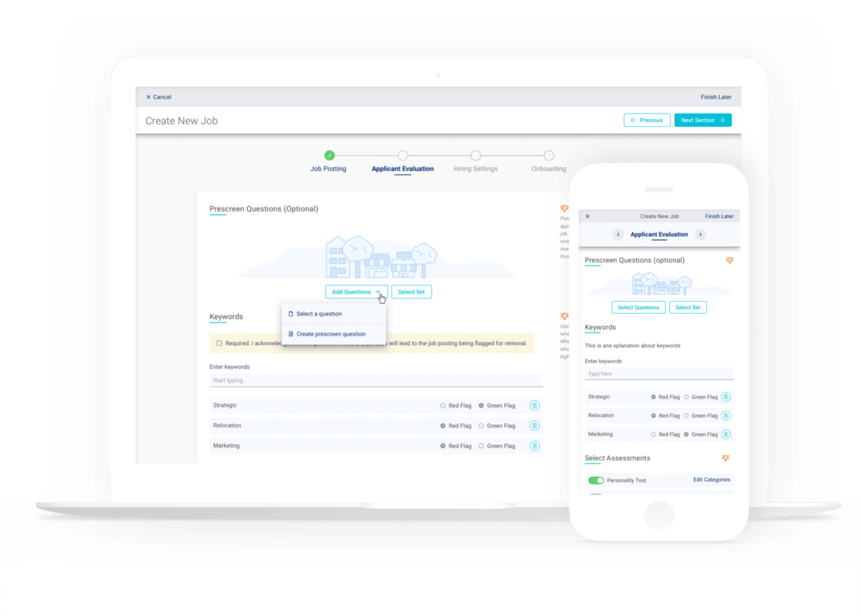This screenshot has height=616, width=860.
Task: Enable the Personality Test toggle
Action: pos(595,480)
